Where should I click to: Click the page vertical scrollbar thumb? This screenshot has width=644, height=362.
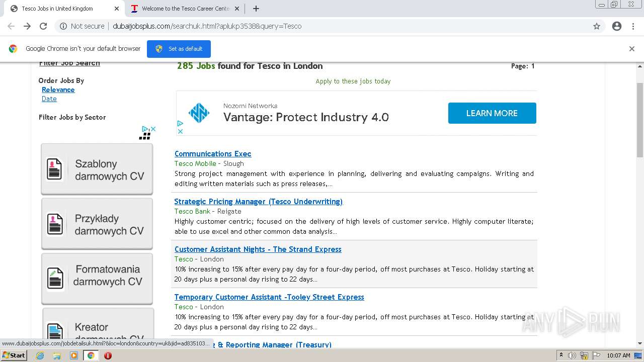(640, 121)
